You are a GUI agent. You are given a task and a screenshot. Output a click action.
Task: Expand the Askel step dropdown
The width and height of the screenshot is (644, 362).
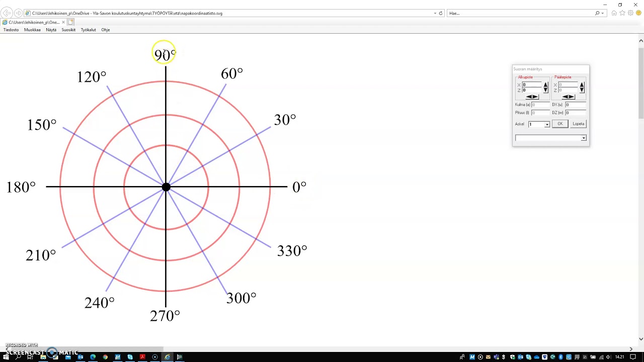pos(547,124)
